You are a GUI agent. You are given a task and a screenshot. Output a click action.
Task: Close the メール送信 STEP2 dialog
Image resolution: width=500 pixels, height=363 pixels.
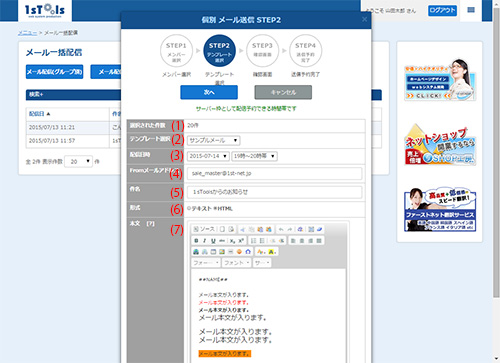(364, 19)
